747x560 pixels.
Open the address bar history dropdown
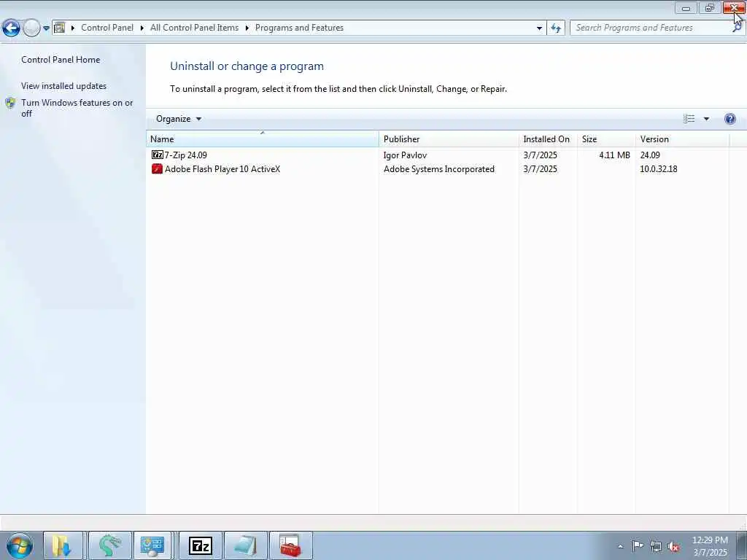pyautogui.click(x=539, y=28)
